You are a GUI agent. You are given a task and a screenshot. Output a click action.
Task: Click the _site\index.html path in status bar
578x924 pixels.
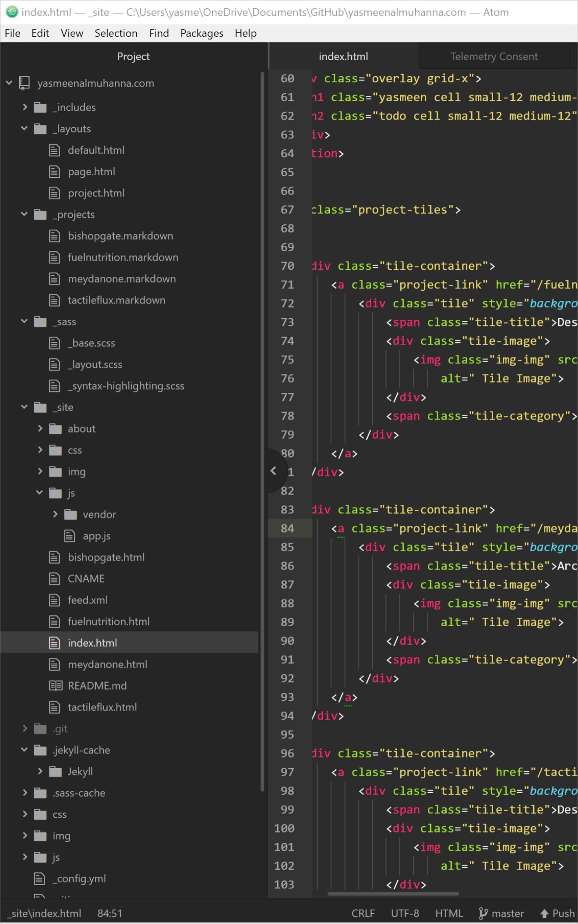point(44,913)
